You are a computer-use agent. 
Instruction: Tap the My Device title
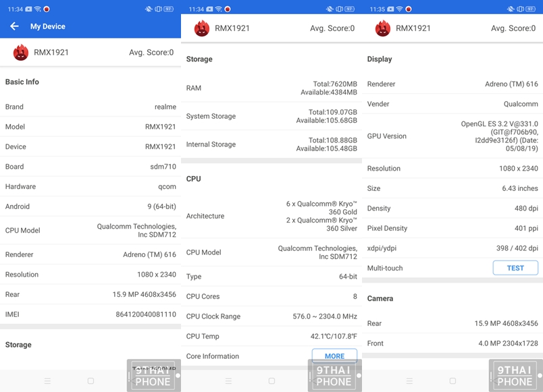point(48,26)
